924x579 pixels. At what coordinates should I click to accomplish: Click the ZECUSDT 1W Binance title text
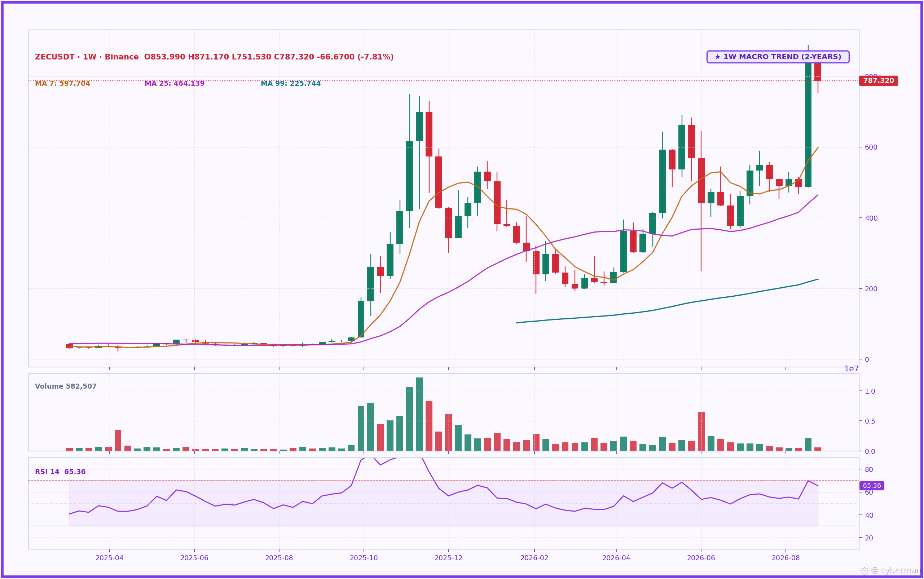(214, 57)
